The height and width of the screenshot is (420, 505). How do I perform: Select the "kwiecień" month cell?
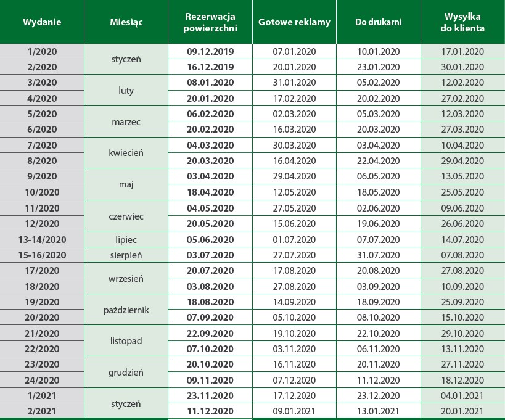click(126, 153)
